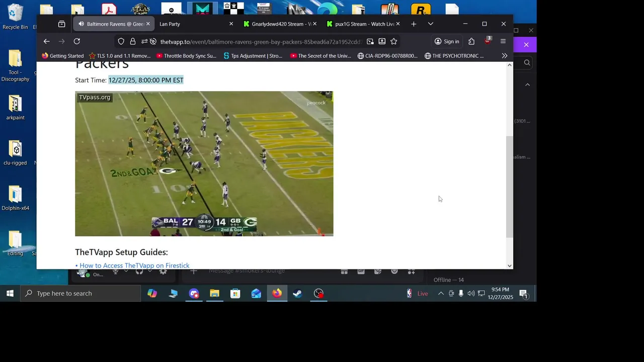Open the Extensions puzzle-piece menu

471,42
